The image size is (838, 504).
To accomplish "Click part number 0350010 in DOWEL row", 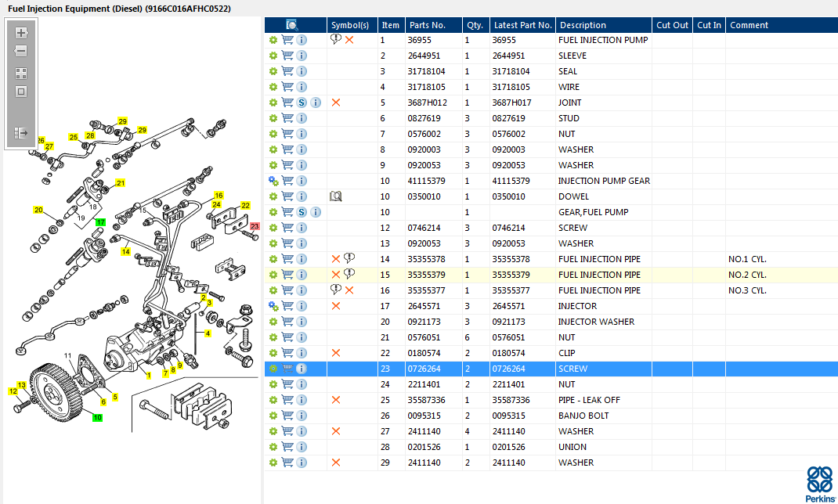I will [x=424, y=196].
